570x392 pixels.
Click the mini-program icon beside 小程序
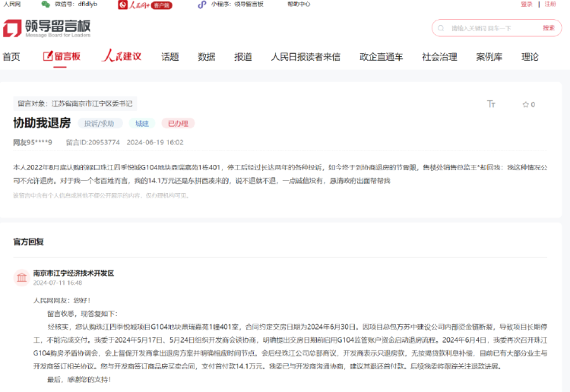pyautogui.click(x=201, y=5)
